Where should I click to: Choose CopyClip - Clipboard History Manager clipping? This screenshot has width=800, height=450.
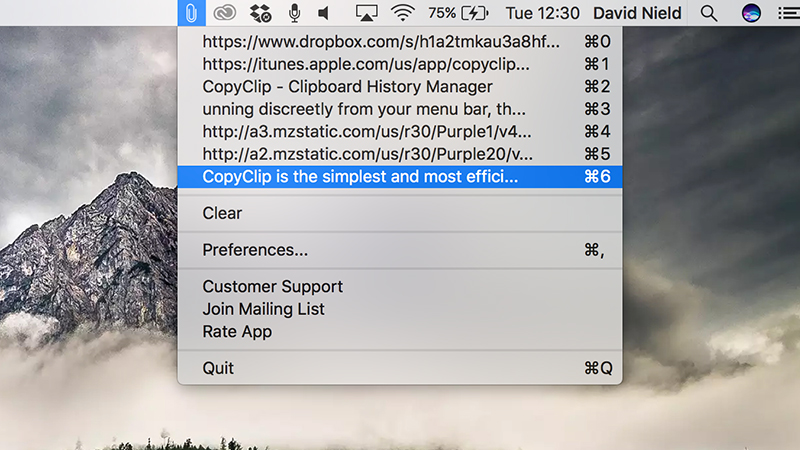400,87
